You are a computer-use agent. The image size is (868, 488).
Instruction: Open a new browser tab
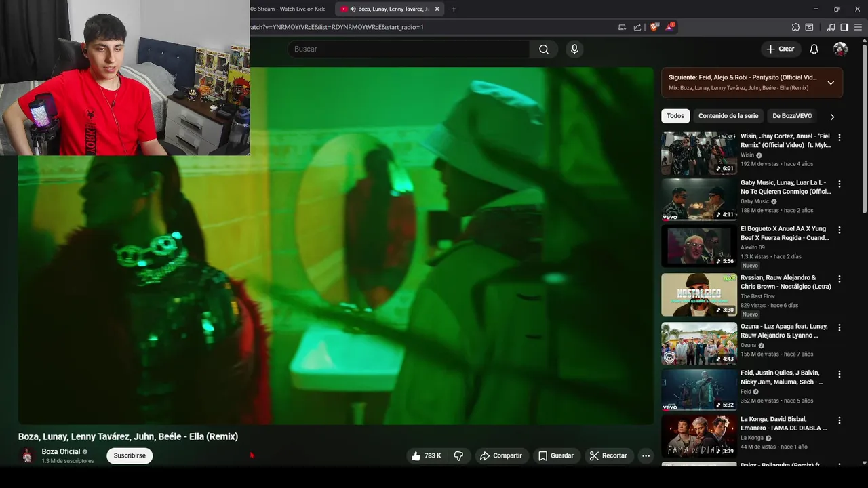click(x=454, y=9)
